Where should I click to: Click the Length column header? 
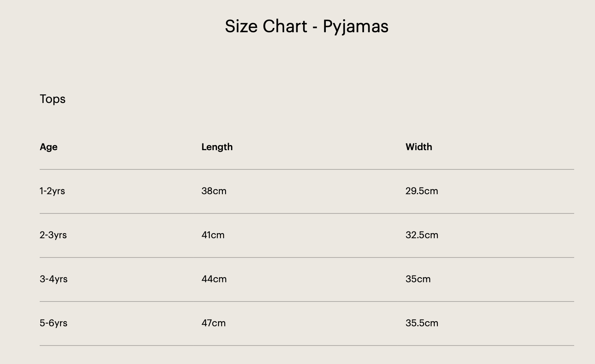[217, 147]
